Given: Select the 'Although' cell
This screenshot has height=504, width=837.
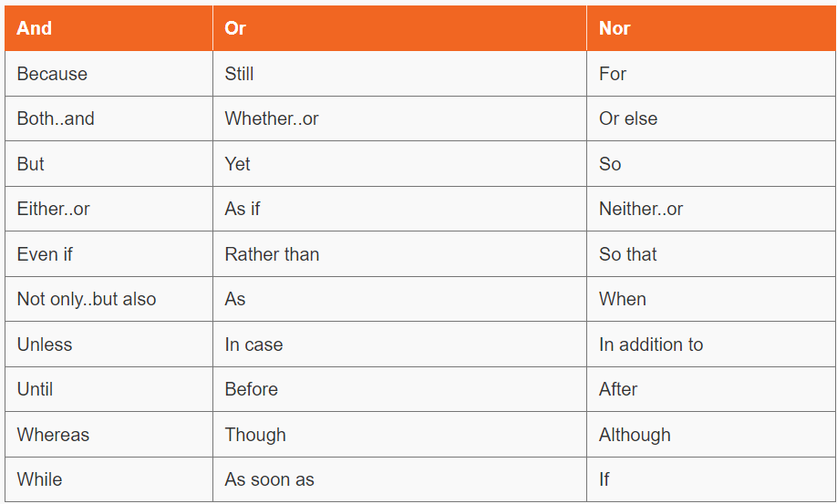Looking at the screenshot, I should click(711, 434).
